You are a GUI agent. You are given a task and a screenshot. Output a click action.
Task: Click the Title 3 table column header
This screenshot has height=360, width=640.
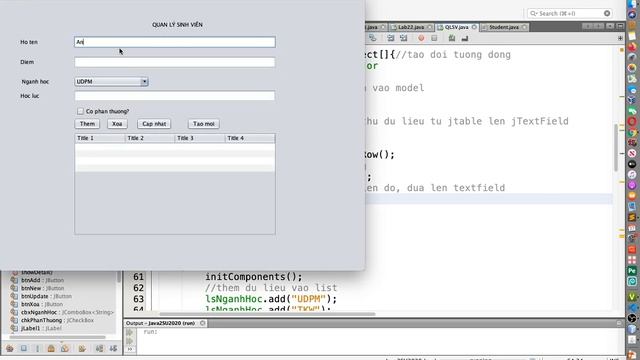tap(200, 138)
